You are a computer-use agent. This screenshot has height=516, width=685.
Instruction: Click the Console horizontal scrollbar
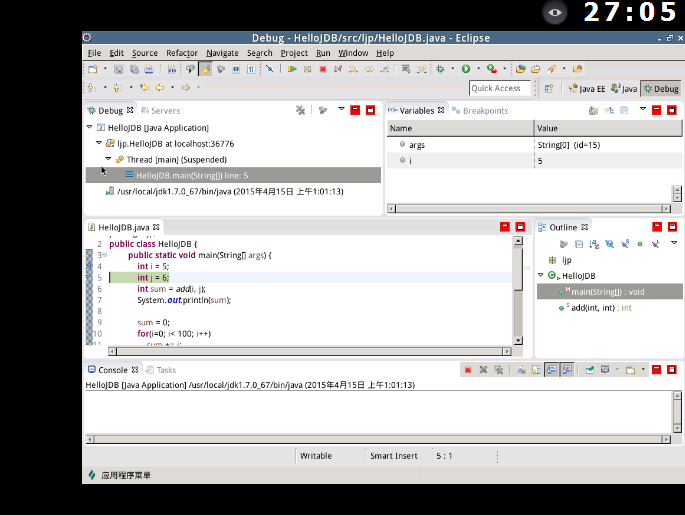(x=378, y=440)
